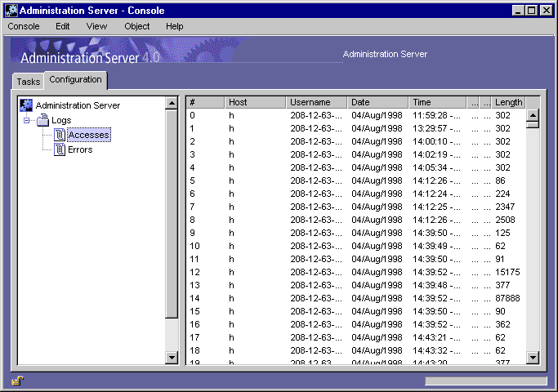Close the Console window

coord(546,11)
